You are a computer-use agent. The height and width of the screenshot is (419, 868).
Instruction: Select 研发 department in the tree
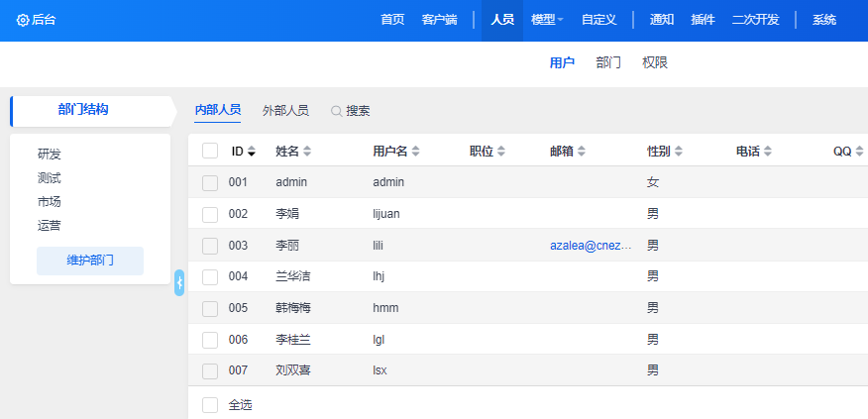coord(50,155)
